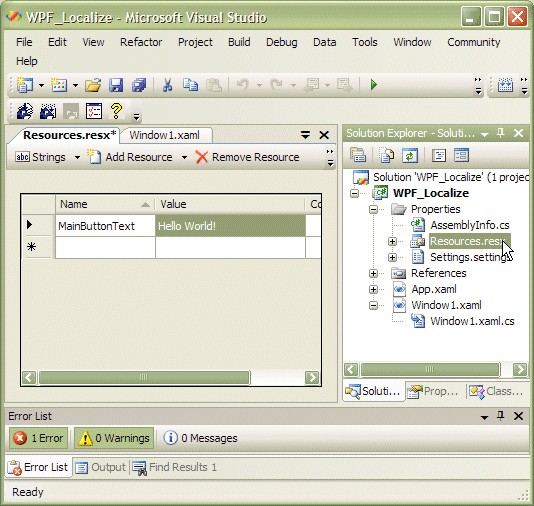Open the Strings resource type dropdown
The width and height of the screenshot is (534, 506).
[x=77, y=157]
